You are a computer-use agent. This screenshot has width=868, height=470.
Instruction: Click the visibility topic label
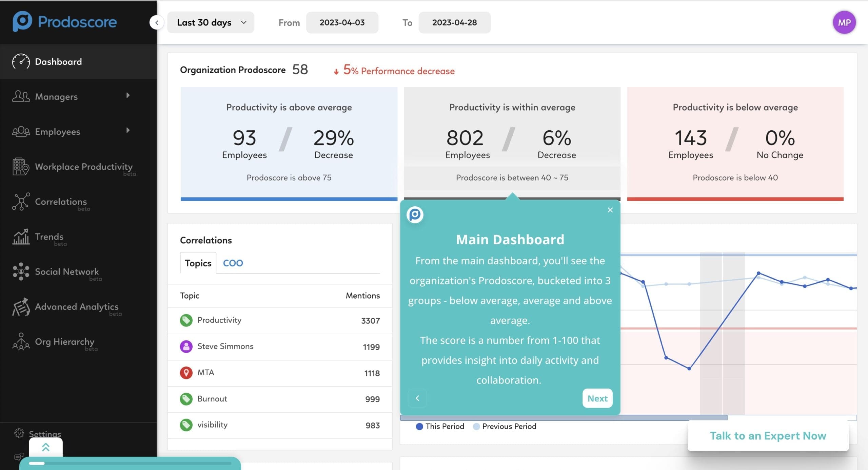[212, 425]
